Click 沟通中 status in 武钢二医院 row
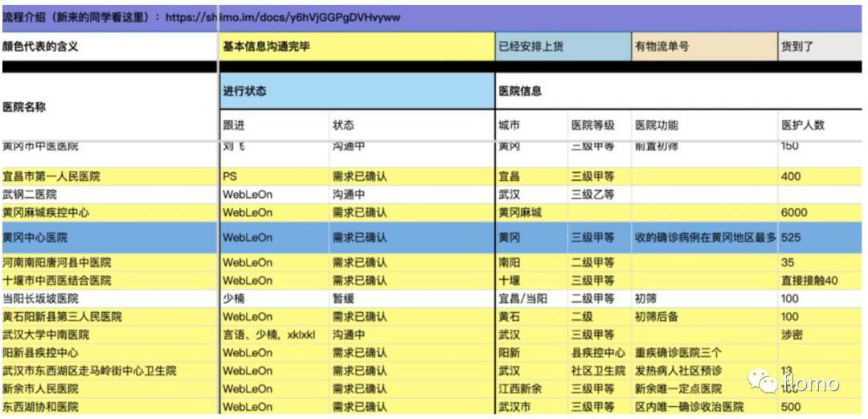Image resolution: width=868 pixels, height=419 pixels. coord(411,195)
